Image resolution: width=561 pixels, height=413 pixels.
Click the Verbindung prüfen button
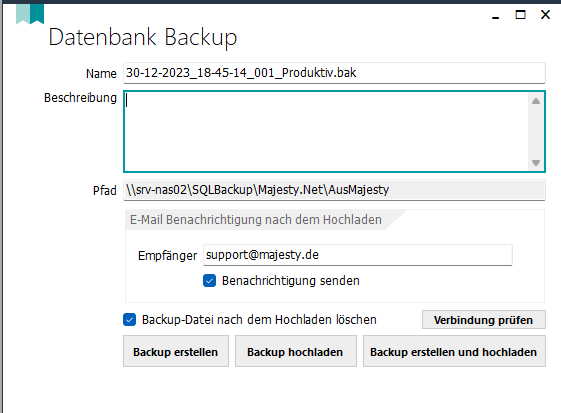(x=484, y=320)
